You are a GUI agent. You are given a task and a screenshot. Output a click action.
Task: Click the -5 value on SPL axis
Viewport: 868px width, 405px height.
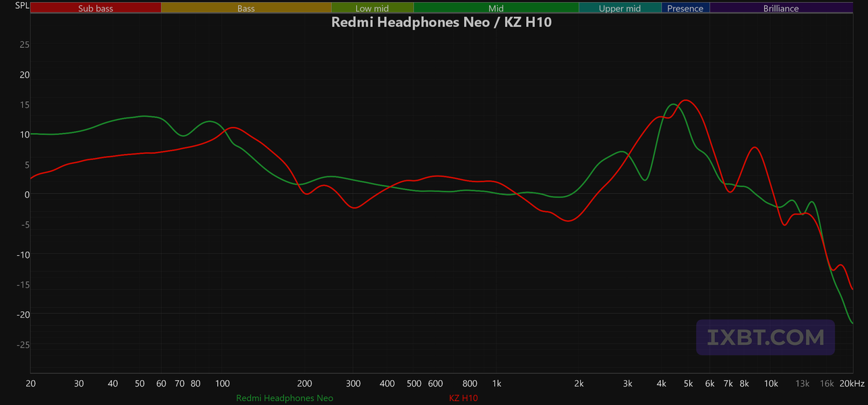click(24, 225)
